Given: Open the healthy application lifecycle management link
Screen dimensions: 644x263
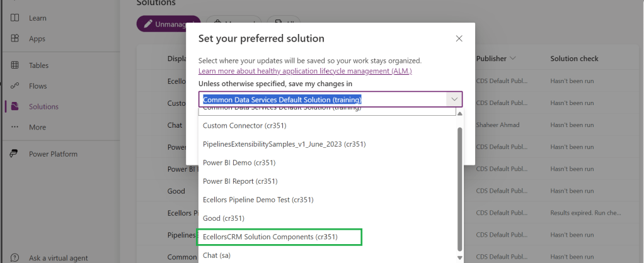Looking at the screenshot, I should tap(305, 71).
